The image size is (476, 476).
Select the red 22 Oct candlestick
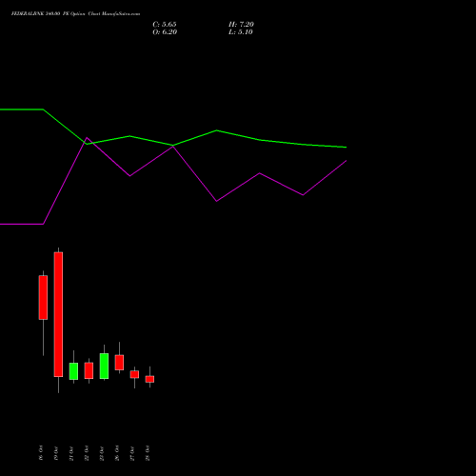click(x=89, y=370)
